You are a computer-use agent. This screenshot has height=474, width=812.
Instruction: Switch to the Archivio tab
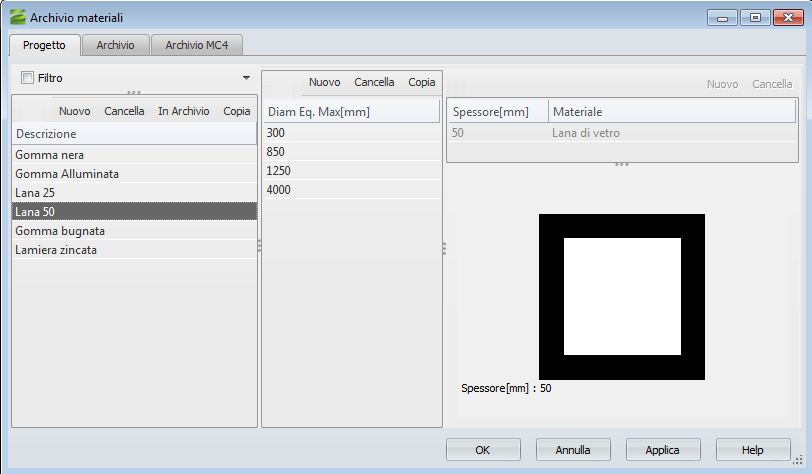116,45
